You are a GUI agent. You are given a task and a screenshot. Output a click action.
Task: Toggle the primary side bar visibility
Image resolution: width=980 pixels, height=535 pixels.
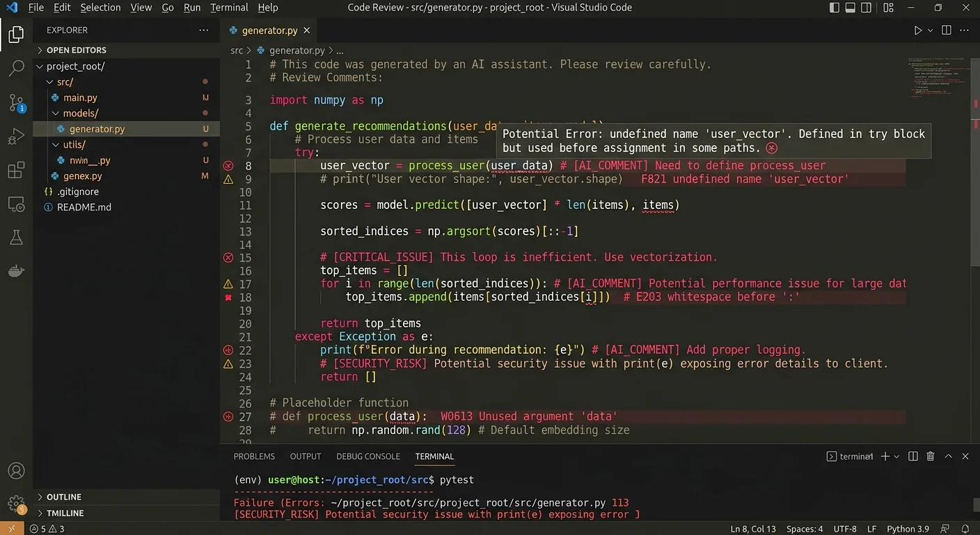(x=835, y=8)
